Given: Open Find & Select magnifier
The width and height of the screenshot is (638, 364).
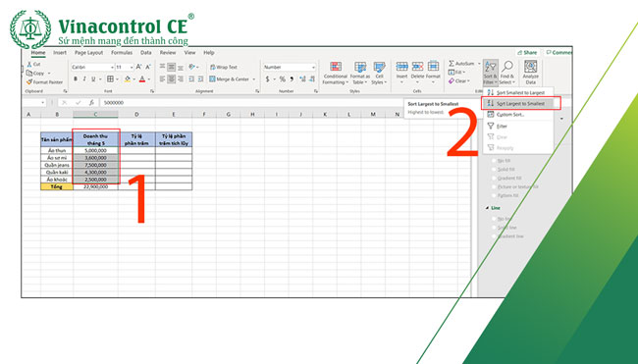Looking at the screenshot, I should click(x=507, y=73).
